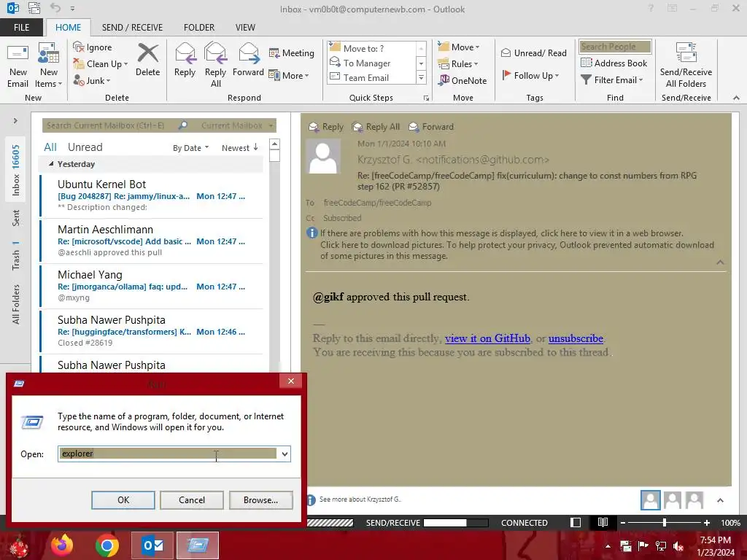Expand the Quick Steps gallery
This screenshot has height=560, width=747.
421,77
